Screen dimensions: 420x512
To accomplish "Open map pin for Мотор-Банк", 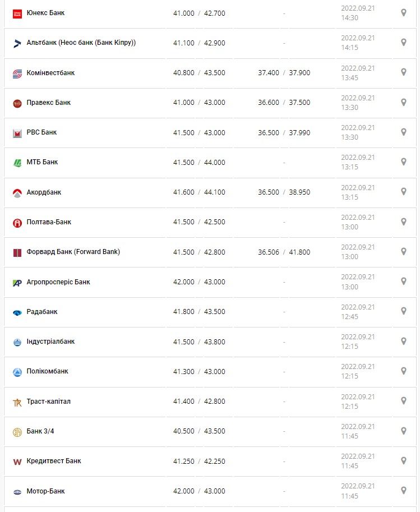I will (x=403, y=491).
